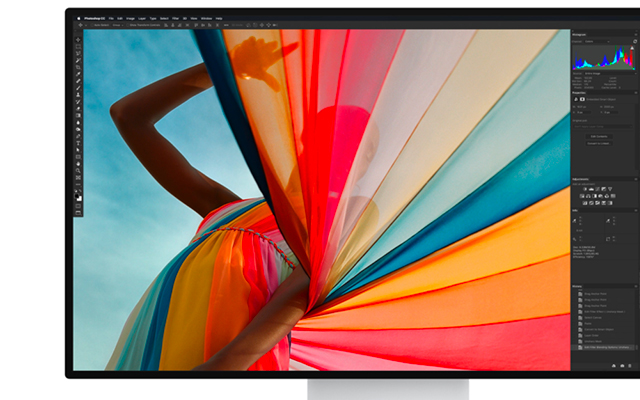Image resolution: width=640 pixels, height=400 pixels.
Task: Add an Invert adjustment
Action: pyautogui.click(x=585, y=203)
